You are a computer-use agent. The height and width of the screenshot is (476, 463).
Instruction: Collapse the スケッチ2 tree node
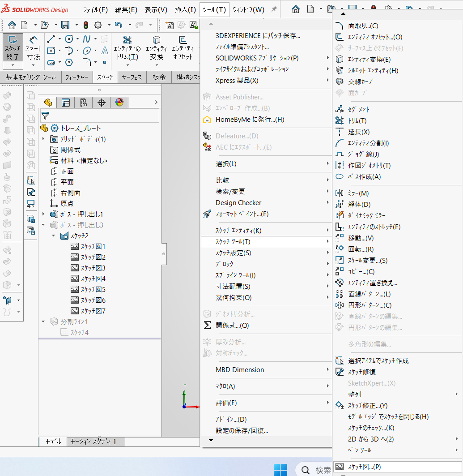[54, 236]
